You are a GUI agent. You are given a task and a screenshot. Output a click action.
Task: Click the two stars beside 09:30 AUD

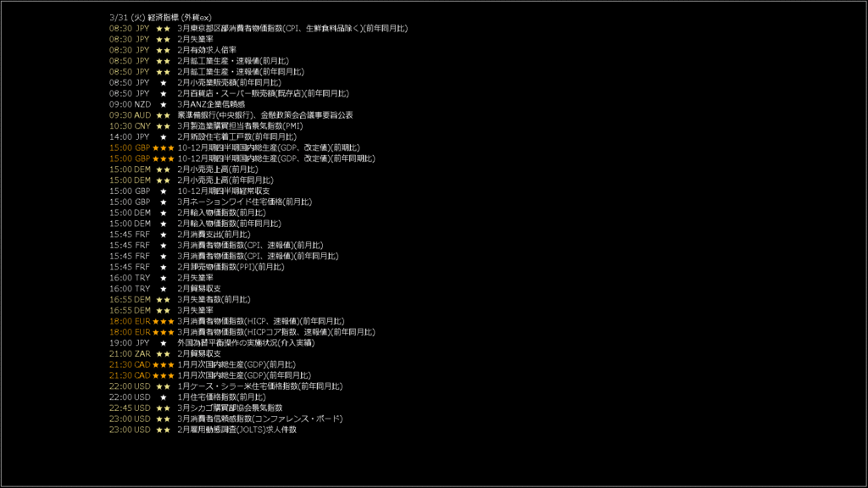[x=164, y=115]
